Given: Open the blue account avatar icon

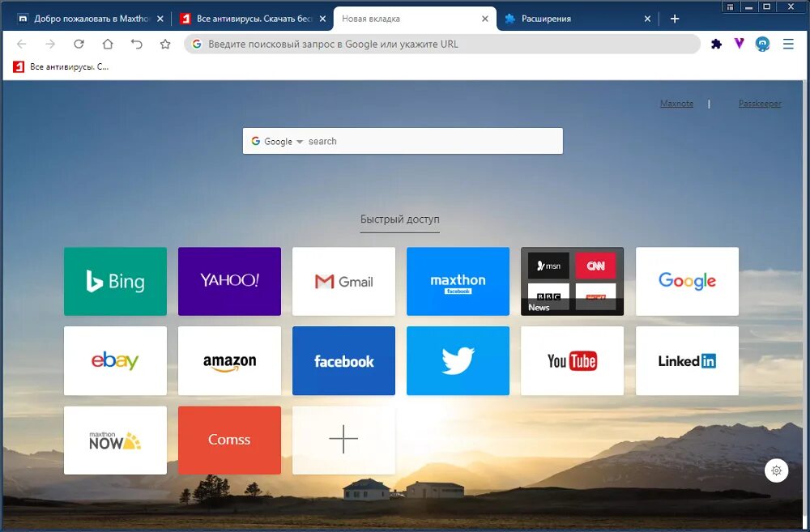Looking at the screenshot, I should (762, 45).
